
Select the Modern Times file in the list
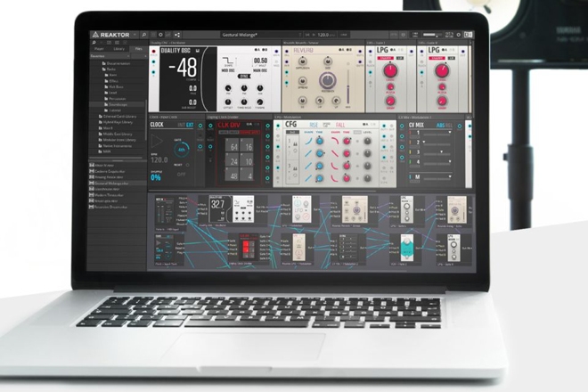pos(107,195)
